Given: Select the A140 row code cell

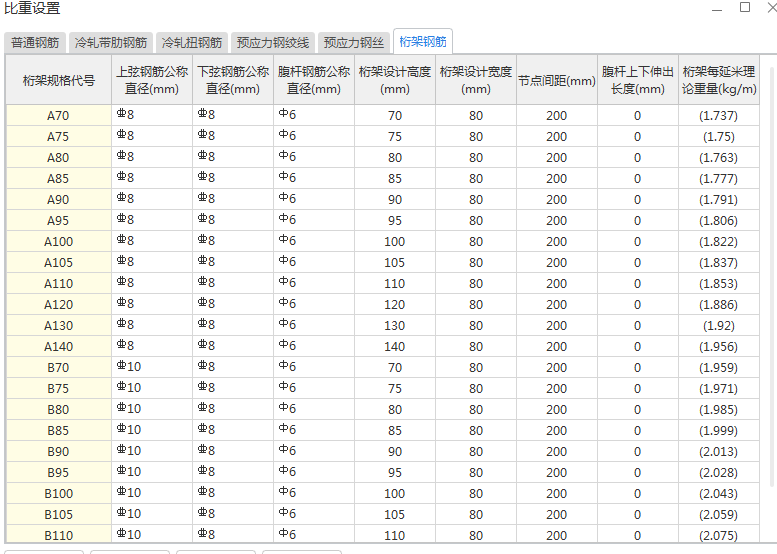Looking at the screenshot, I should click(58, 346).
